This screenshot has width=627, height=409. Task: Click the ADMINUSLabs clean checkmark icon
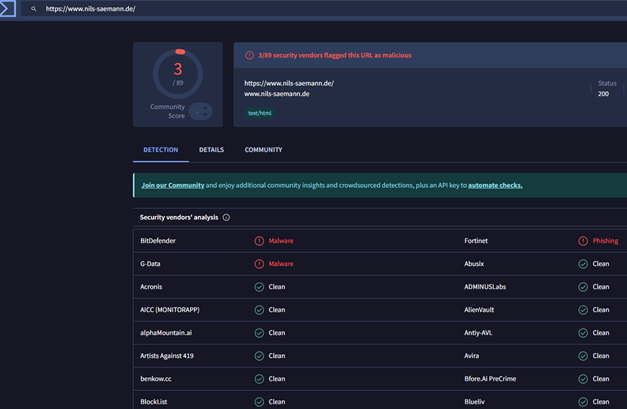coord(583,287)
